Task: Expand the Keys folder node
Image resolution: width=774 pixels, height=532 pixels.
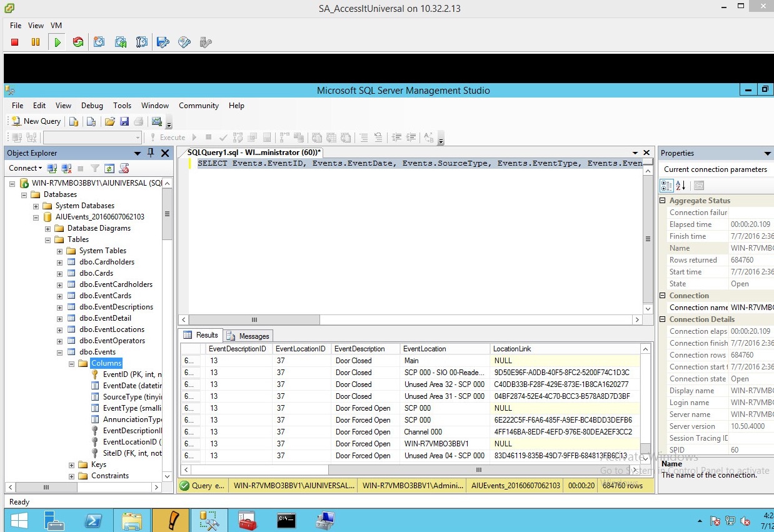Action: click(72, 464)
